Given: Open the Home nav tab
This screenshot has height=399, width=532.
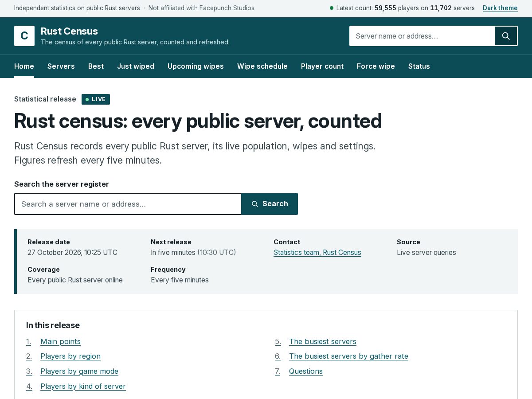Looking at the screenshot, I should coord(24,66).
